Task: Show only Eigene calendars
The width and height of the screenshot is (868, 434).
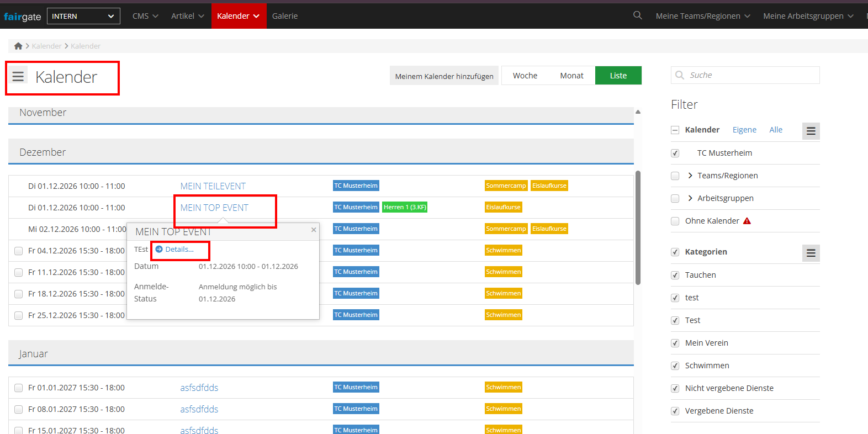Action: tap(744, 130)
